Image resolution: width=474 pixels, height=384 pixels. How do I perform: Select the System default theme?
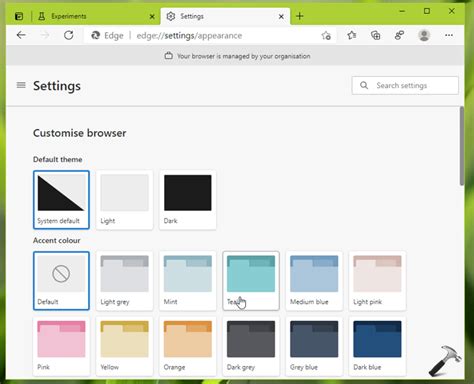[61, 200]
